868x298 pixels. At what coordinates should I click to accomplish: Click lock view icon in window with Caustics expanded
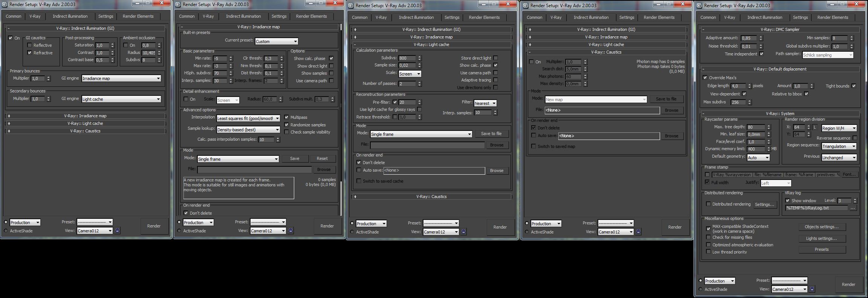(638, 232)
